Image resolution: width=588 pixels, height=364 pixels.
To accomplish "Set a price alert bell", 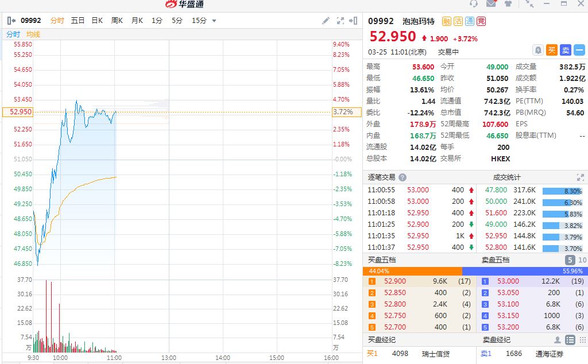I will click(538, 50).
